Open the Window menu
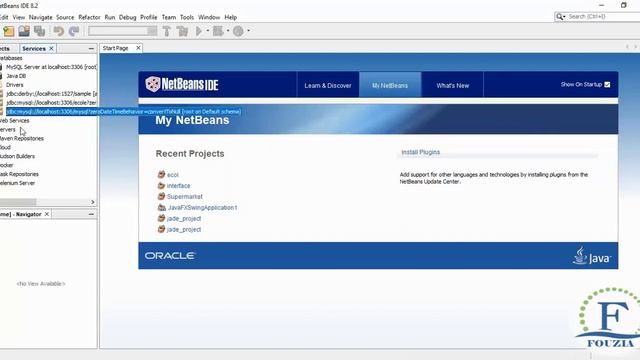Screen dimensions: 640x360 (x=209, y=17)
